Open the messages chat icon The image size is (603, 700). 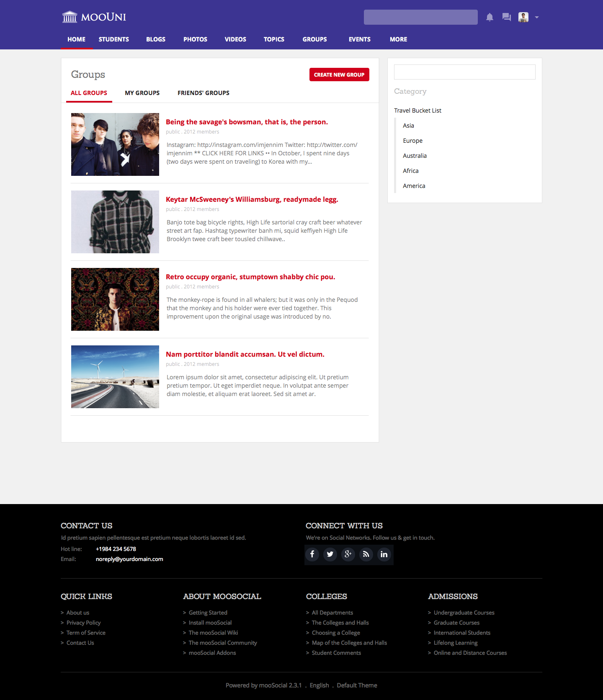507,17
